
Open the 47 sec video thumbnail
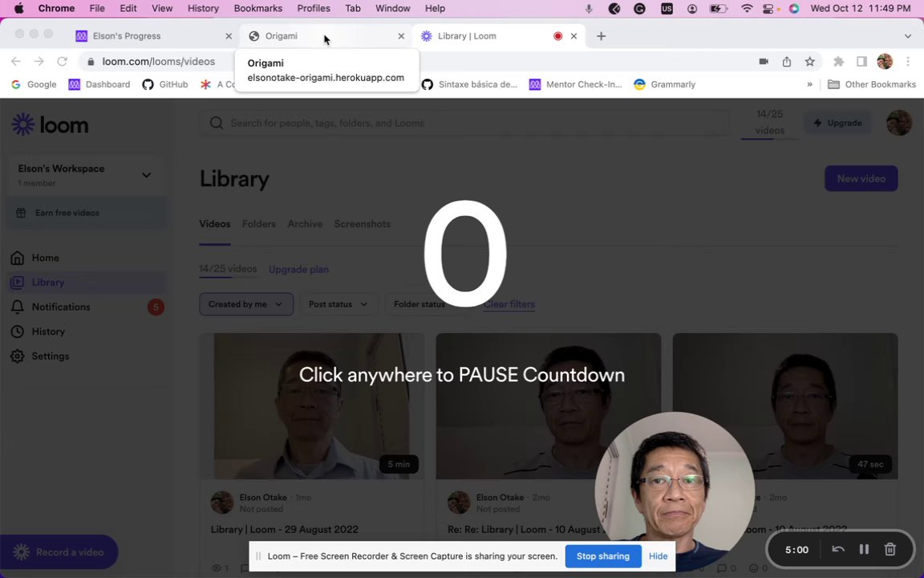click(785, 406)
